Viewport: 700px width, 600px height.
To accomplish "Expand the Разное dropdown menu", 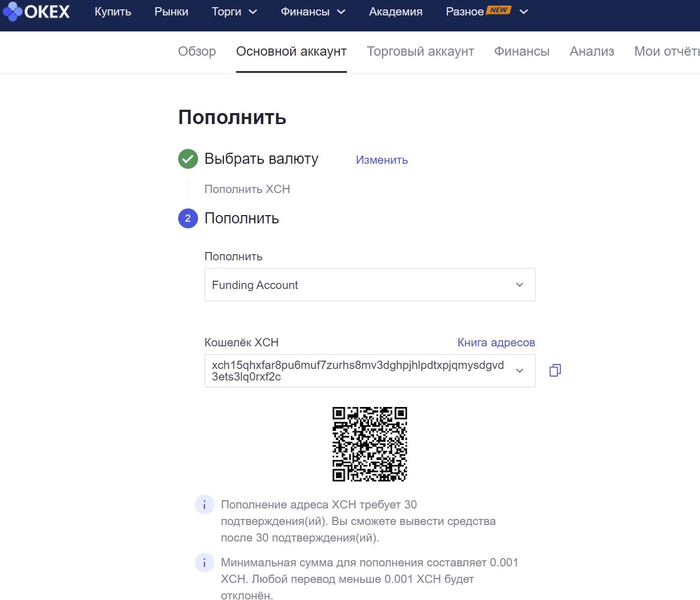I will [487, 12].
